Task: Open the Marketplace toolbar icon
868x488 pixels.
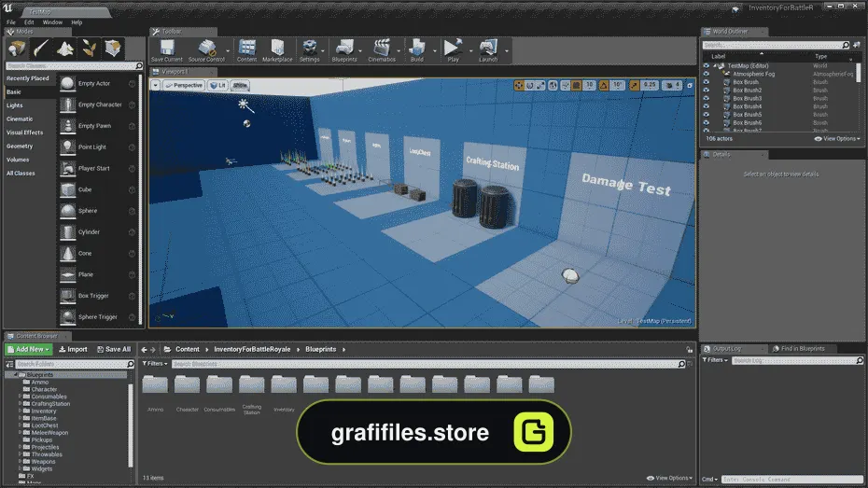Action: [277, 50]
